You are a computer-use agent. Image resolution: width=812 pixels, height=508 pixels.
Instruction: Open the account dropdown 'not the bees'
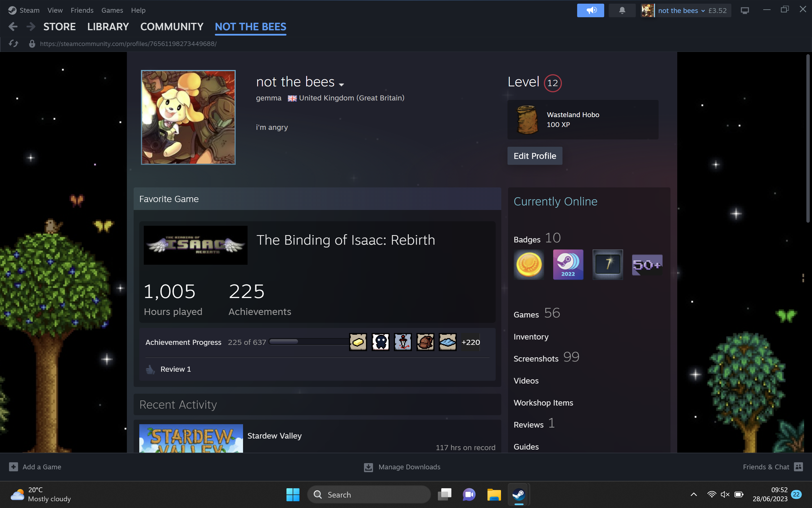tap(681, 10)
